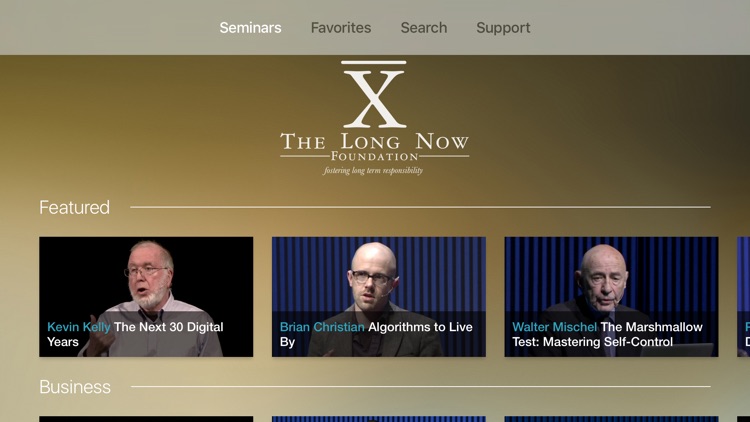Go to the Support tab
Image resolution: width=750 pixels, height=422 pixels.
[x=503, y=28]
